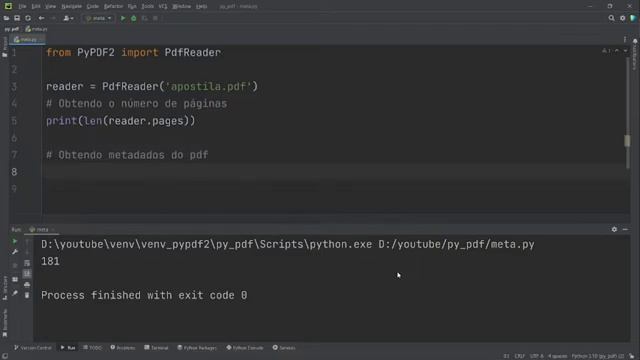Hide the Run panel with minus icon
Screen dimensions: 640x360
625,229
